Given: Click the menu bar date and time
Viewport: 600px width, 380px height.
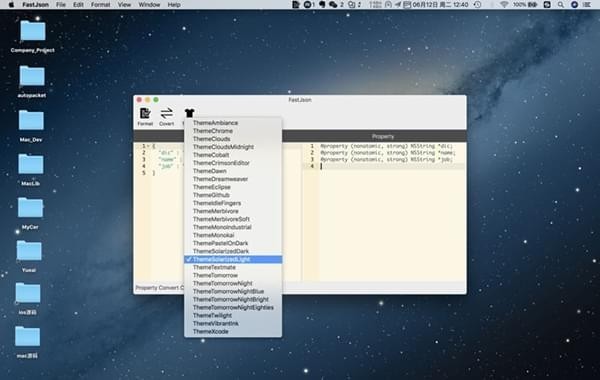Looking at the screenshot, I should pyautogui.click(x=440, y=5).
